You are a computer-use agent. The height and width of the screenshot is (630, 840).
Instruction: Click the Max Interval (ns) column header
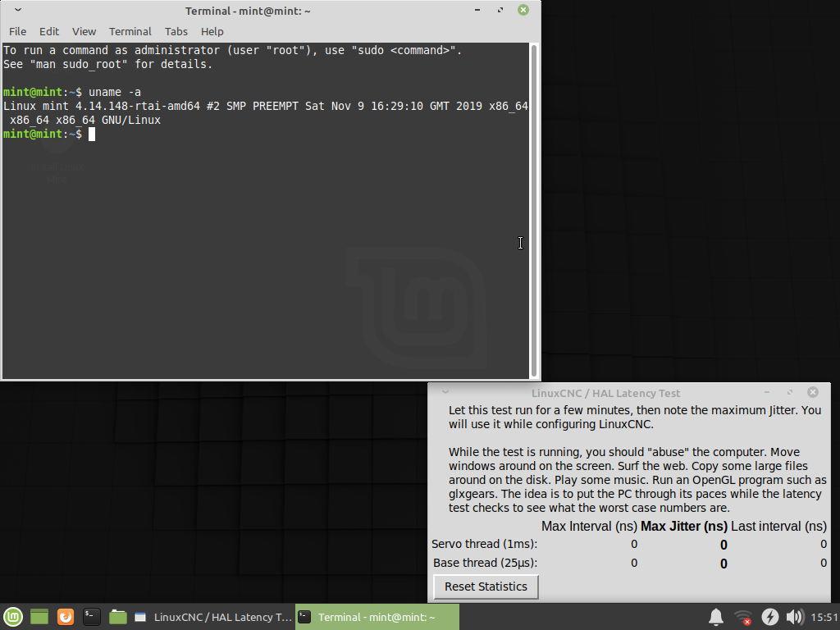[589, 527]
